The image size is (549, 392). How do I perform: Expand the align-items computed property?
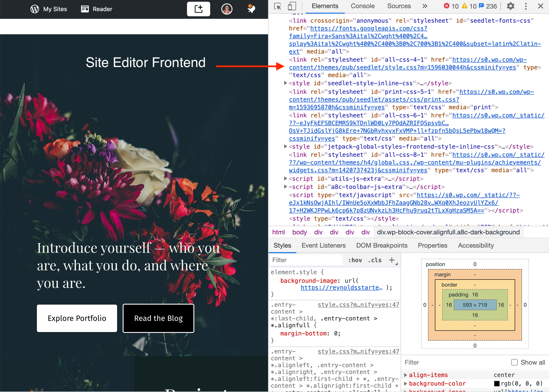coord(406,375)
